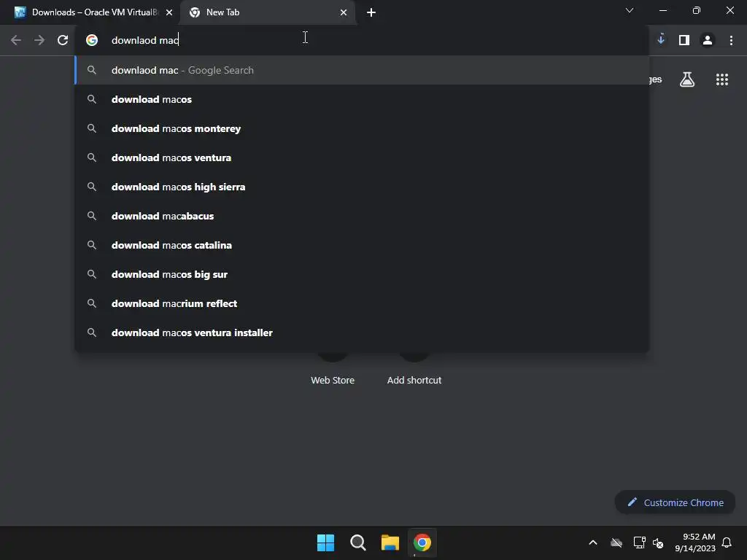Select 'download macos catalina' suggestion
This screenshot has width=747, height=560.
point(362,245)
